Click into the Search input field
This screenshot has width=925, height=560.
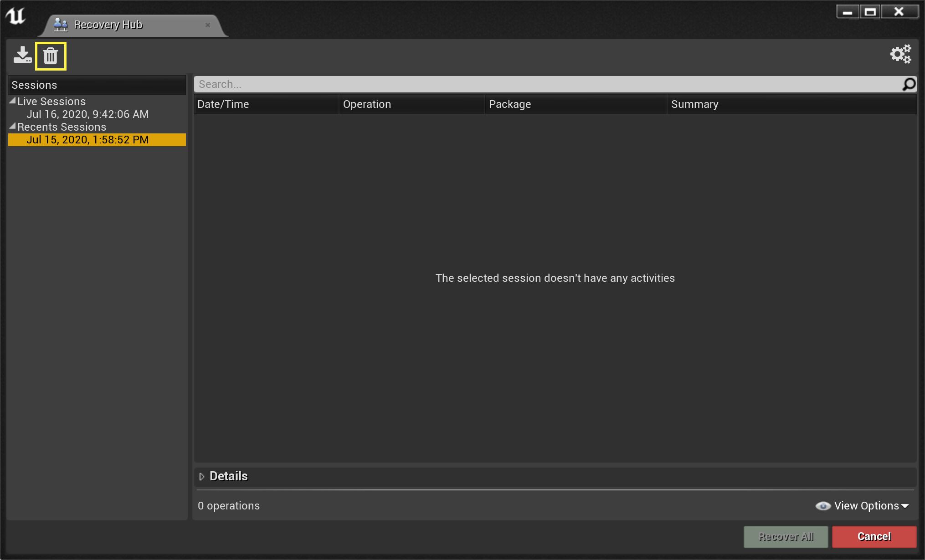pyautogui.click(x=547, y=84)
